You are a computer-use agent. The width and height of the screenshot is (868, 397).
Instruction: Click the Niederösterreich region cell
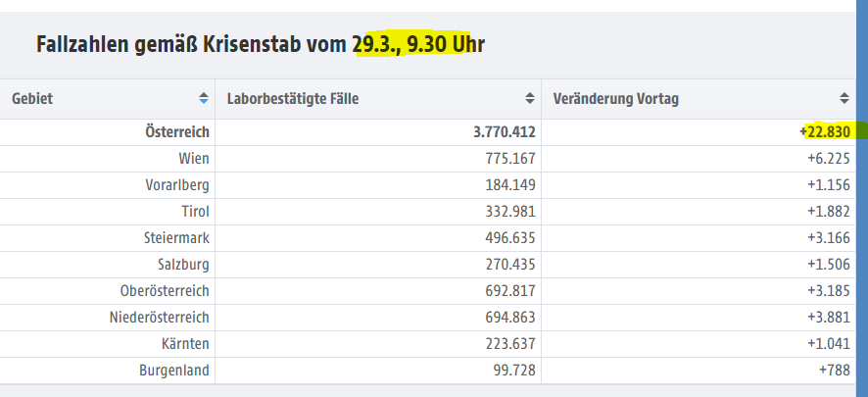(161, 318)
